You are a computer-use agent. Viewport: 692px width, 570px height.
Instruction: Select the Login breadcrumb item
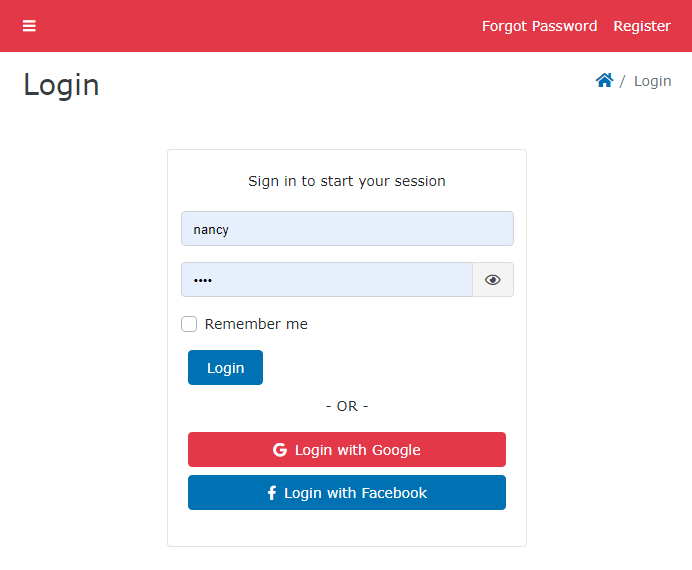tap(652, 81)
